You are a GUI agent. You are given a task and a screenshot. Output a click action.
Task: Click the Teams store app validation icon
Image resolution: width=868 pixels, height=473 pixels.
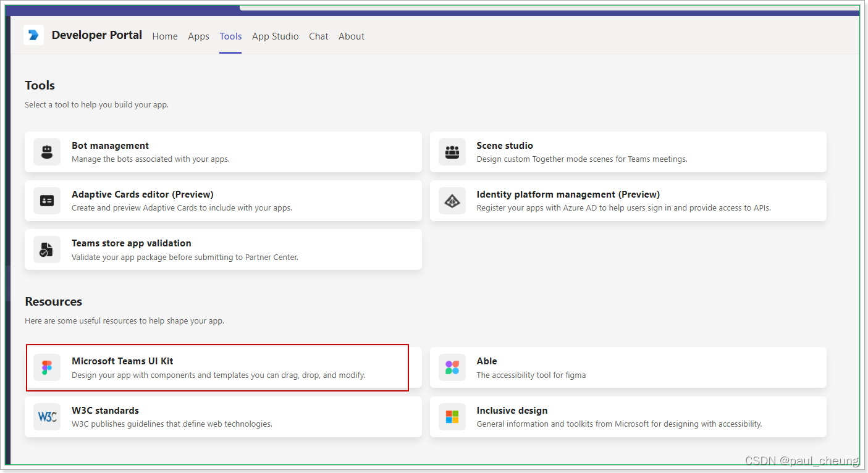click(47, 249)
